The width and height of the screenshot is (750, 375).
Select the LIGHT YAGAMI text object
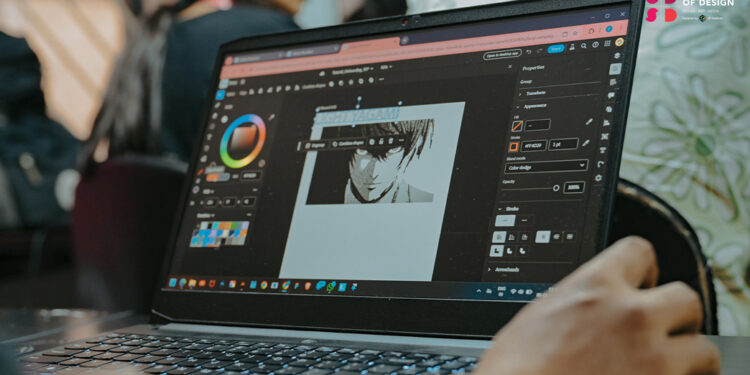(357, 116)
